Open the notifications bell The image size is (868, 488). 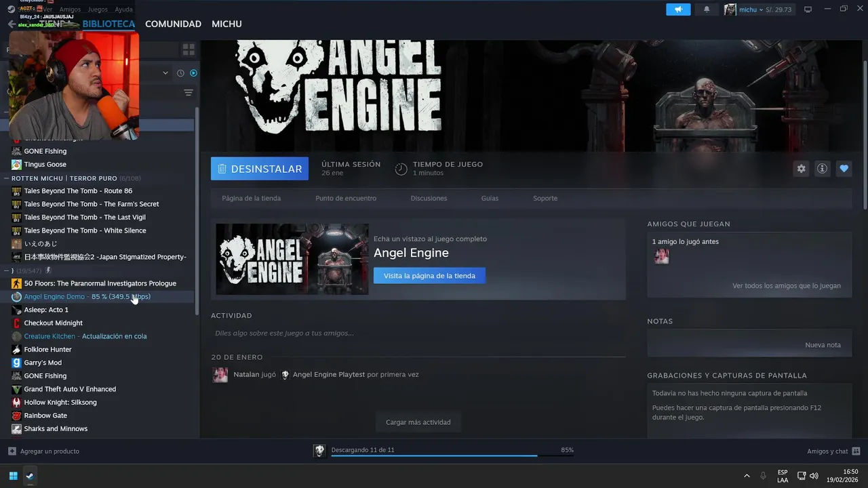click(707, 9)
